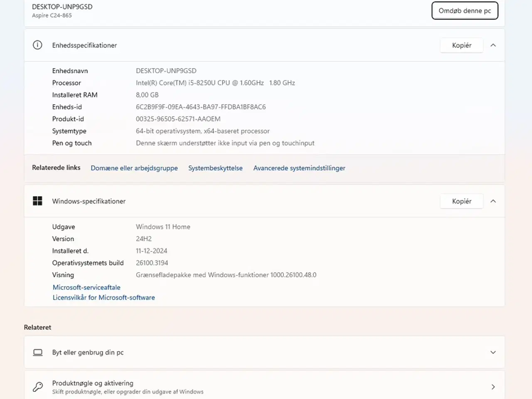Click the info icon beside Enhedsspecifikationer
532x399 pixels.
tap(37, 45)
